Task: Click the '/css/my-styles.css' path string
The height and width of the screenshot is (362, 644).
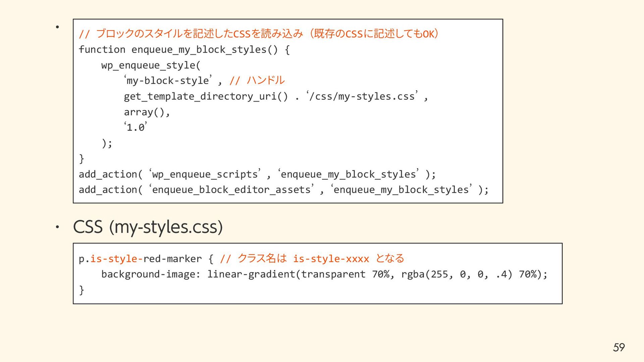Action: (x=362, y=97)
